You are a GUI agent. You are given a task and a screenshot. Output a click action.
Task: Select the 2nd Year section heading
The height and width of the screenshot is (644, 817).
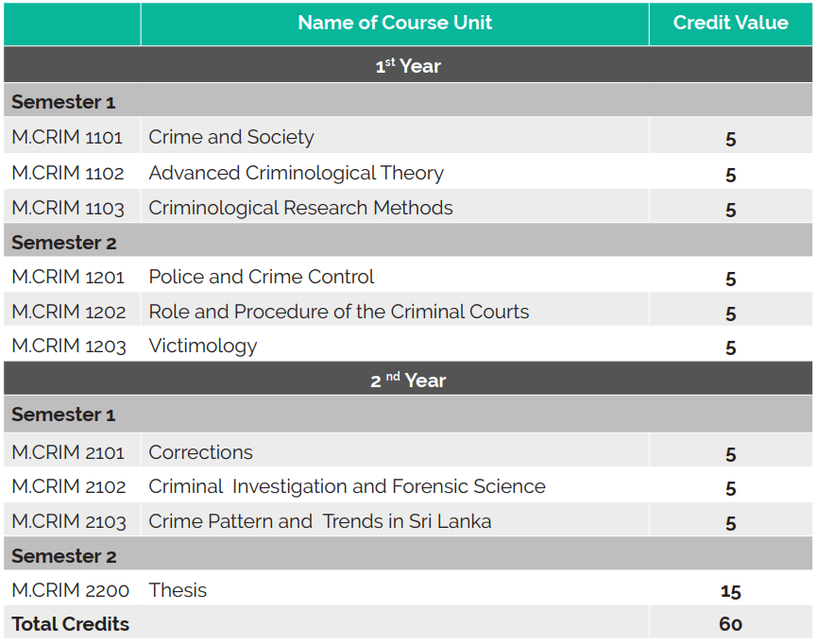click(x=408, y=381)
